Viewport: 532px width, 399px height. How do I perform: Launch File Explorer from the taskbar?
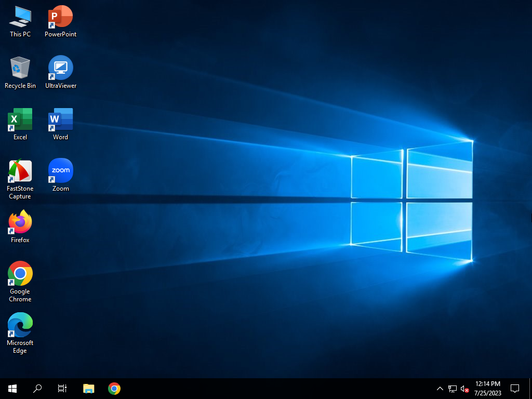point(88,389)
